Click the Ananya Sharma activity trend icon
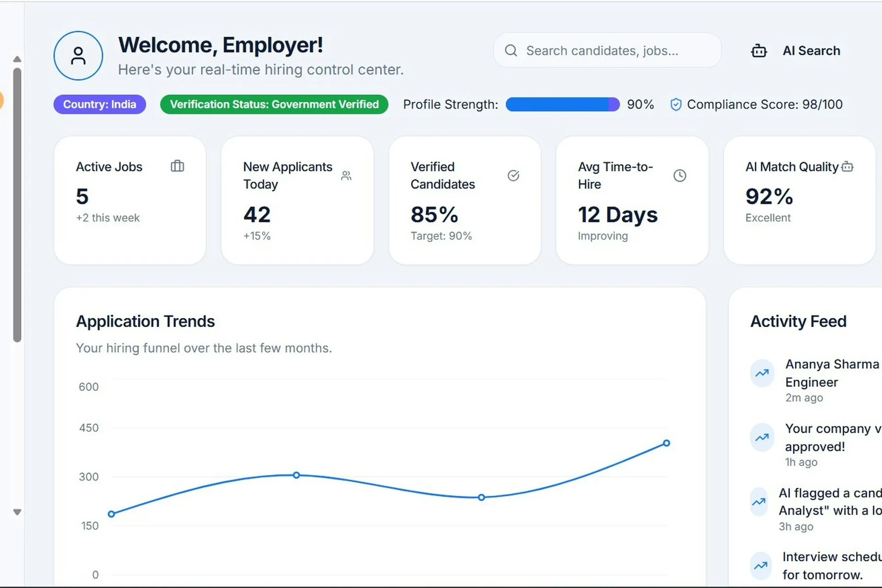The width and height of the screenshot is (882, 588). [762, 373]
